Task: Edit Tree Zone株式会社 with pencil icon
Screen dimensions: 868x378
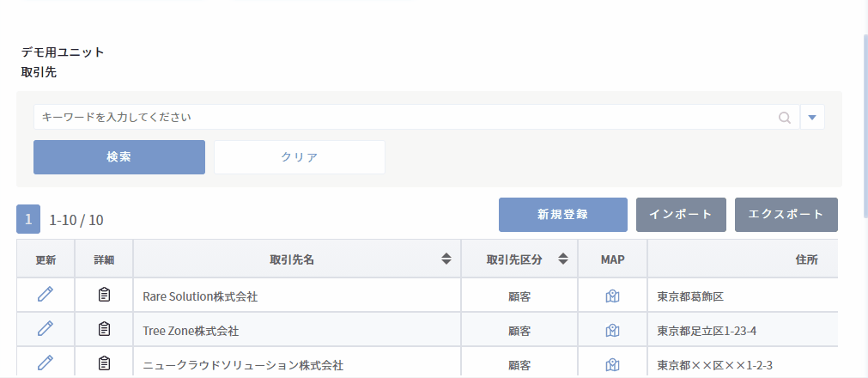Action: (46, 329)
